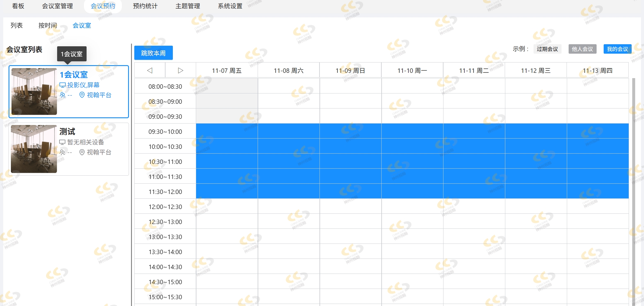The width and height of the screenshot is (644, 306).
Task: Click the projector equipment icon in 1会议室
Action: point(62,85)
